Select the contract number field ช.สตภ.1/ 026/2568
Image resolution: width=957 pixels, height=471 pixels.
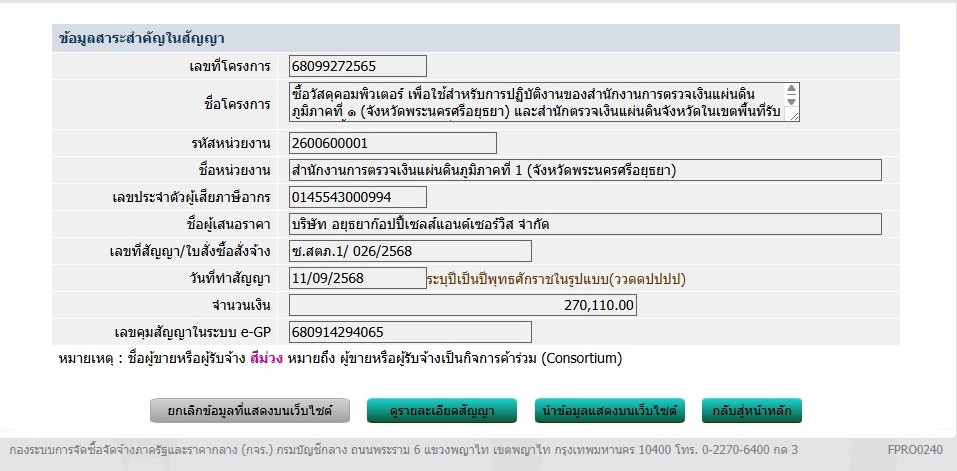coord(409,251)
